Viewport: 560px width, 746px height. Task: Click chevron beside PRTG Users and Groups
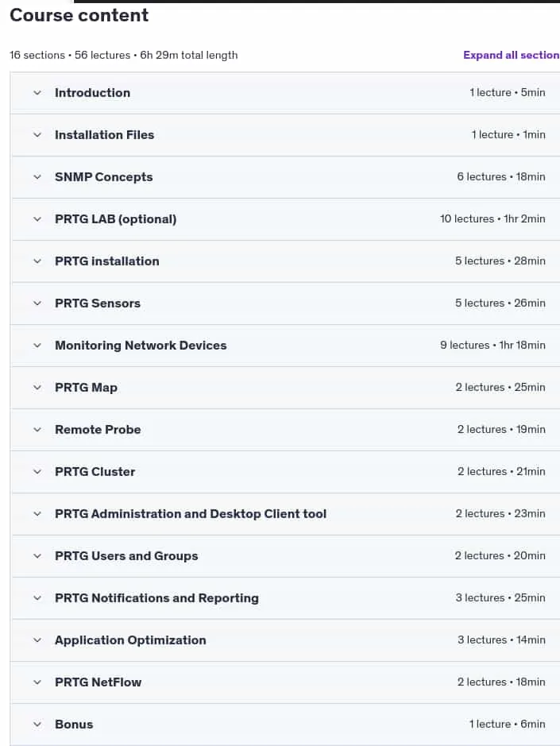[37, 556]
